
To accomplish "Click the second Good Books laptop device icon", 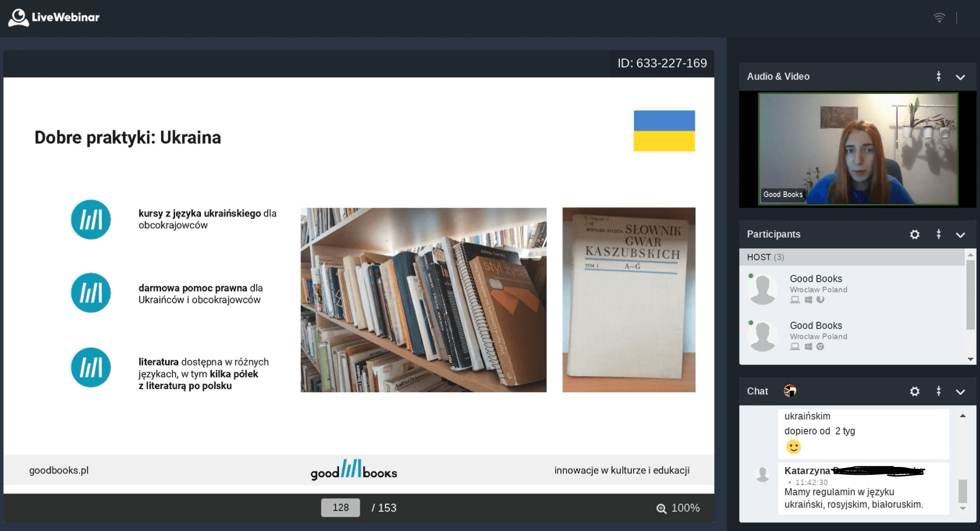I will click(x=795, y=347).
